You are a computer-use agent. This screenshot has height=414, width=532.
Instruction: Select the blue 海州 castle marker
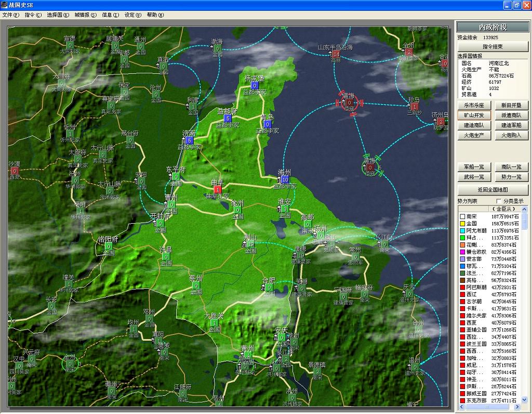coord(285,179)
